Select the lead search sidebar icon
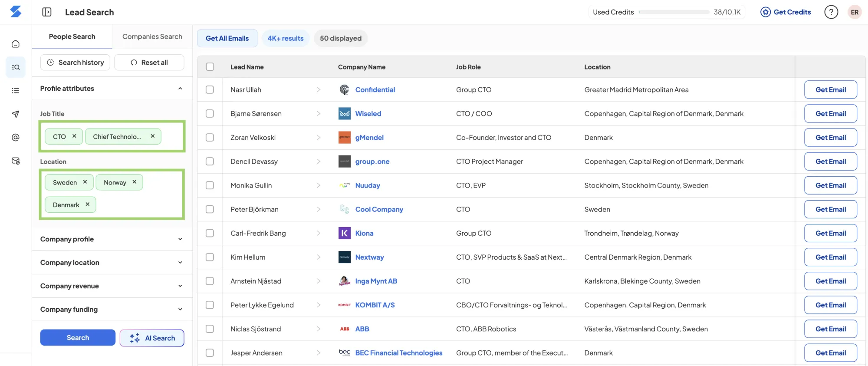868x366 pixels. click(x=16, y=67)
